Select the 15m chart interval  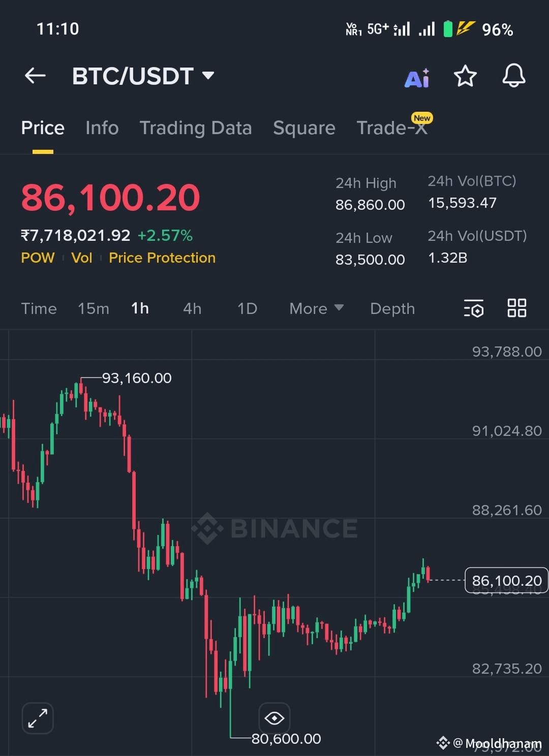(94, 309)
